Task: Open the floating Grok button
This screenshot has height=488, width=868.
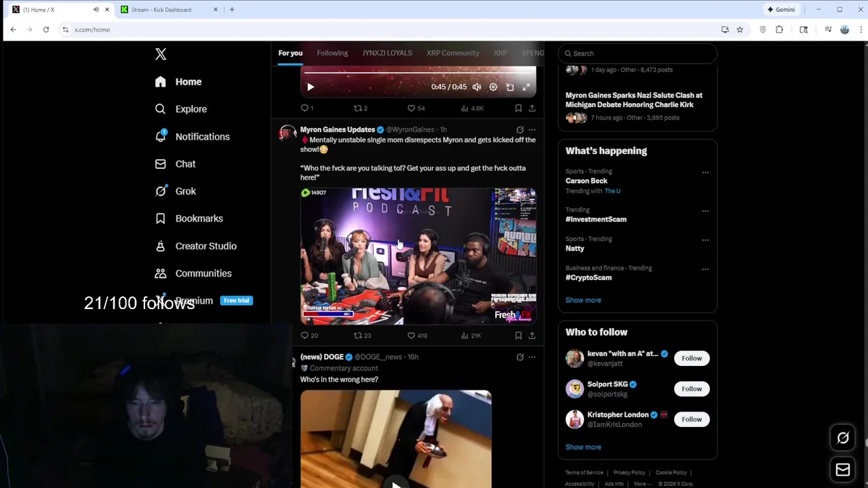Action: coord(843,438)
